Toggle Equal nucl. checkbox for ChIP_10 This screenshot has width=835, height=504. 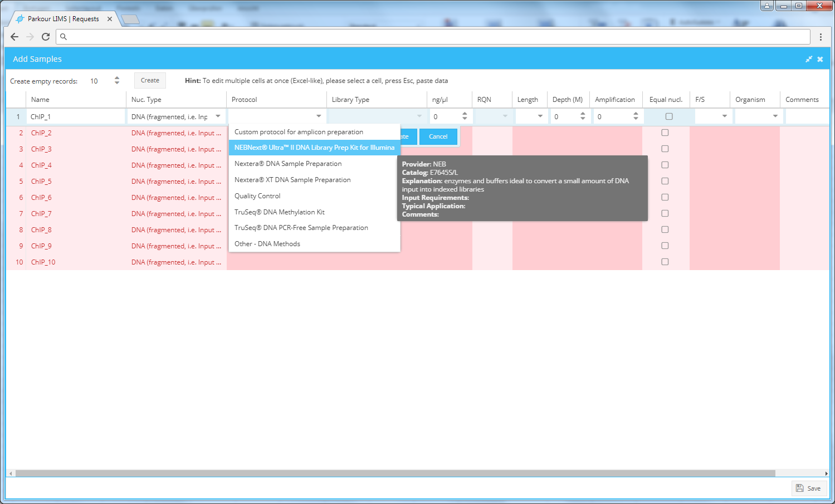[x=665, y=262]
